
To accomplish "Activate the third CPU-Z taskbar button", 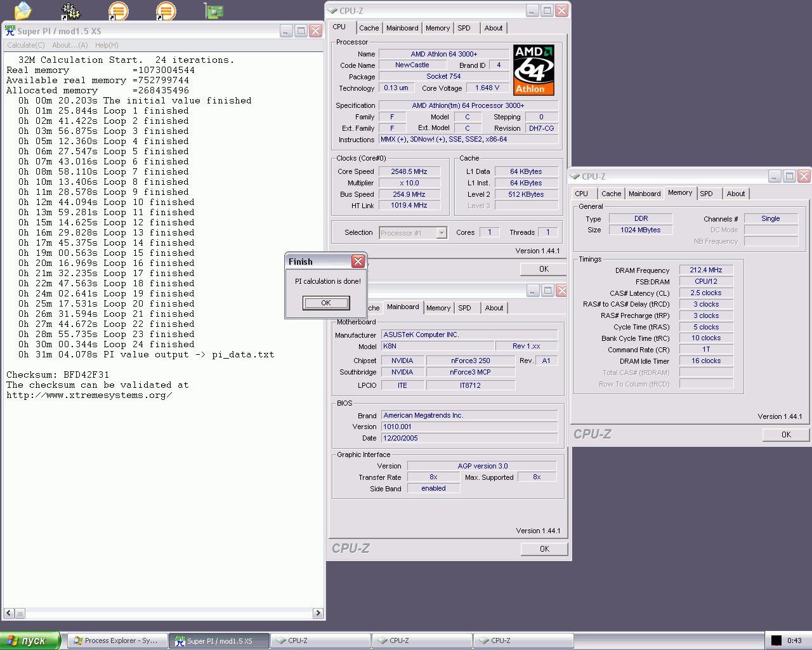I will click(523, 640).
